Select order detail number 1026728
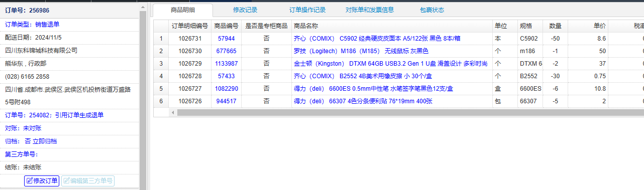Screen dimensions: 644x190 click(190, 76)
